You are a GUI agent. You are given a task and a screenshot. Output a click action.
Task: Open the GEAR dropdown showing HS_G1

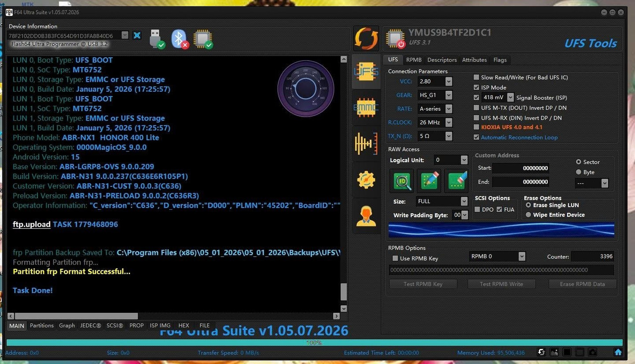(x=448, y=95)
